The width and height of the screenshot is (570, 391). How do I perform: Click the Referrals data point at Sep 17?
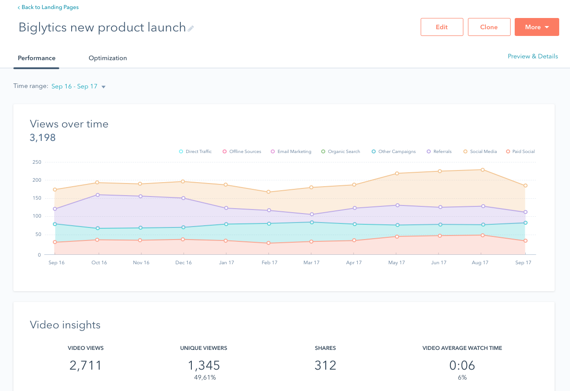(525, 212)
